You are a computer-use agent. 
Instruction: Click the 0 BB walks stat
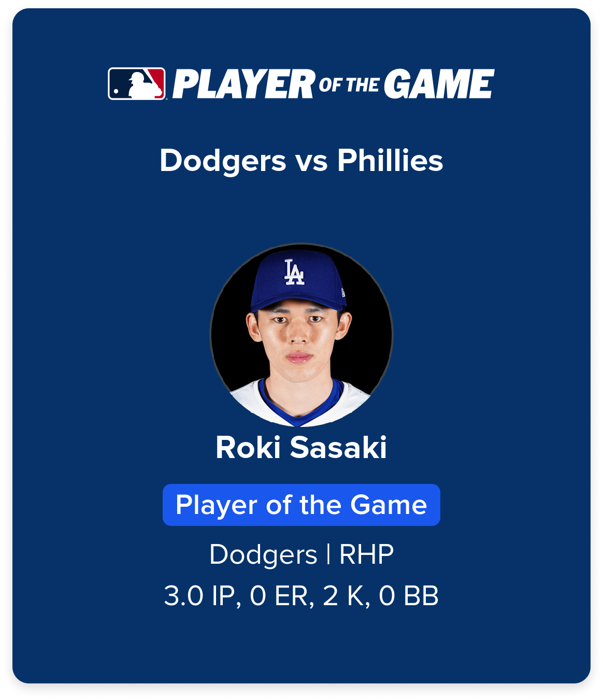tap(409, 596)
